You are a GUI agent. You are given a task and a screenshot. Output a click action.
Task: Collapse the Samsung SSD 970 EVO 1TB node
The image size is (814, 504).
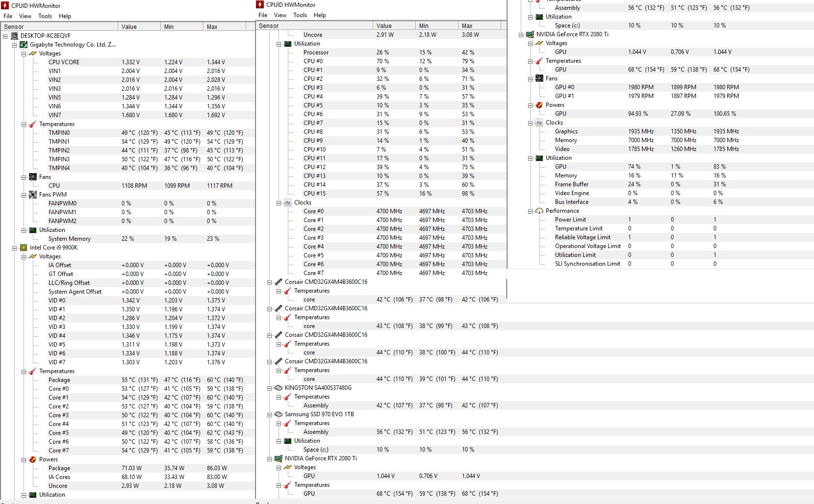[x=269, y=414]
